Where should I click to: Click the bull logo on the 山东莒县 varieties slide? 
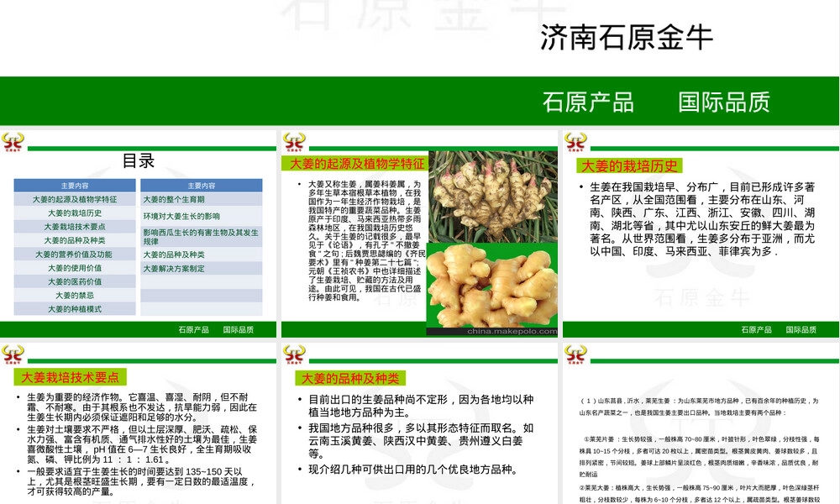(x=575, y=354)
